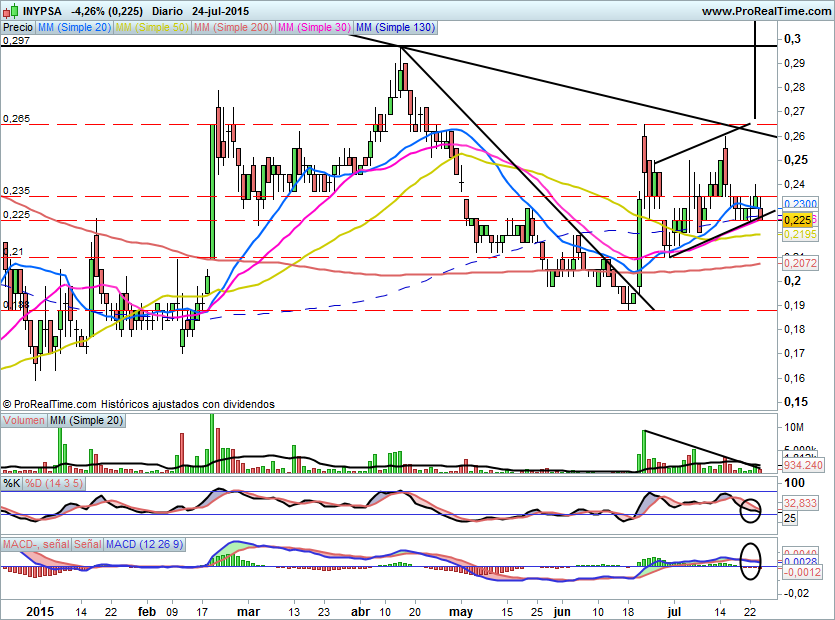Viewport: 835px width, 620px height.
Task: Click the 0,225 level label at left
Action: pos(16,215)
